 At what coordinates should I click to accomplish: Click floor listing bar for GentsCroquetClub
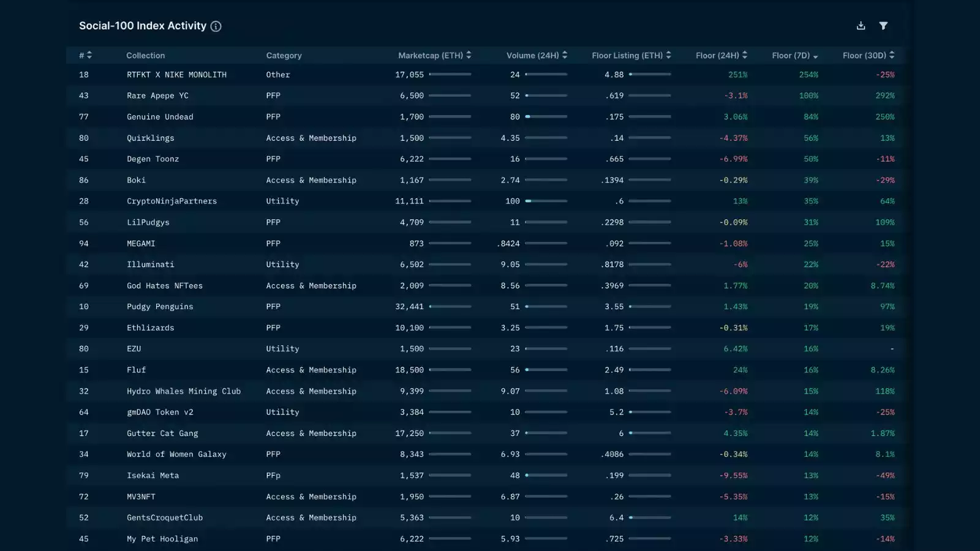pos(650,518)
